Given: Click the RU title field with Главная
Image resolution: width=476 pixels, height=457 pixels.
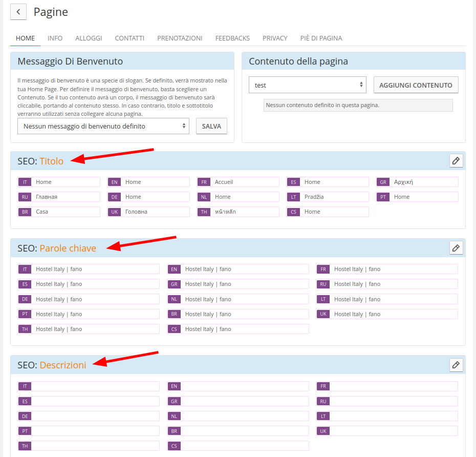Looking at the screenshot, I should coord(67,197).
